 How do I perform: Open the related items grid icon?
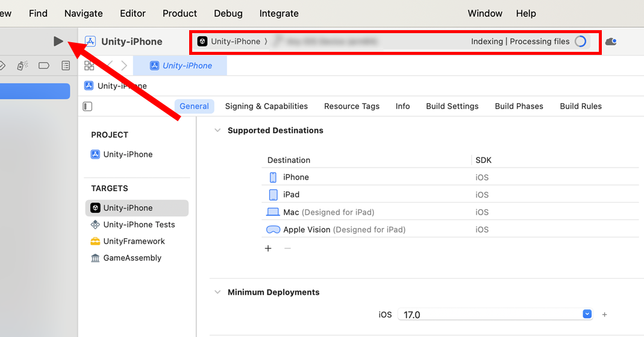(89, 65)
